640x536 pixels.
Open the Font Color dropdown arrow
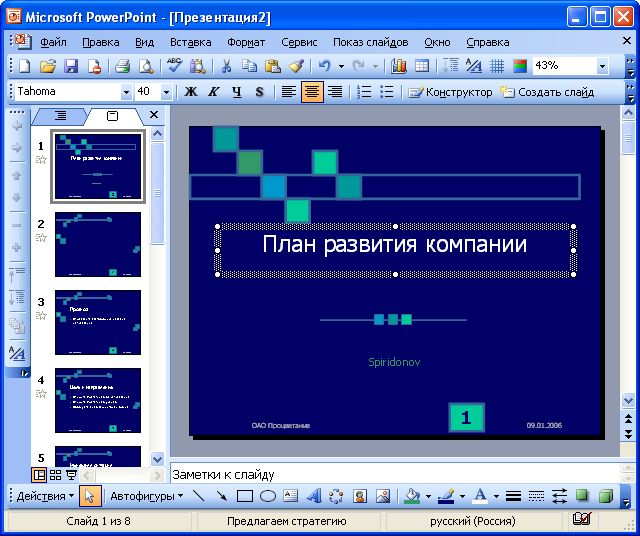click(x=496, y=497)
